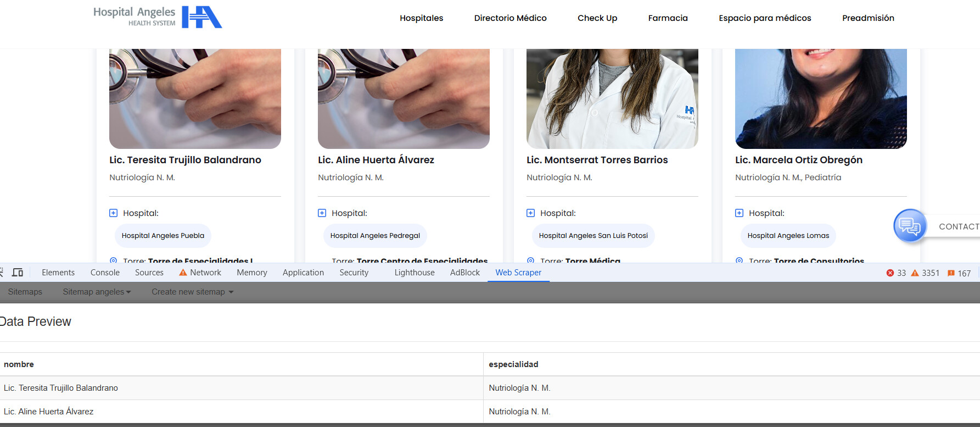Select the Lighthouse tab

pyautogui.click(x=414, y=273)
